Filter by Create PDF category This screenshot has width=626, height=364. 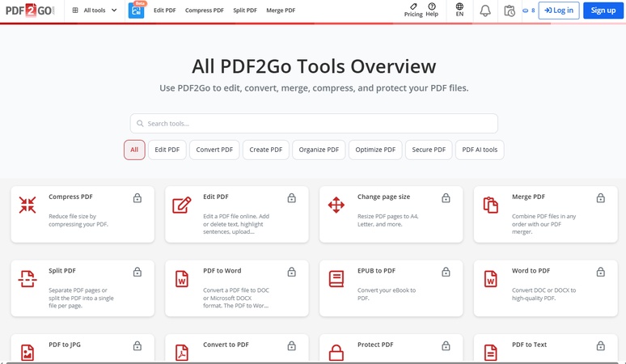(266, 150)
